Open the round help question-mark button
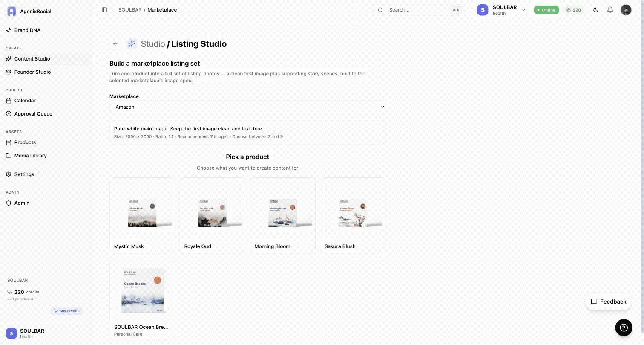This screenshot has width=644, height=345. click(624, 328)
